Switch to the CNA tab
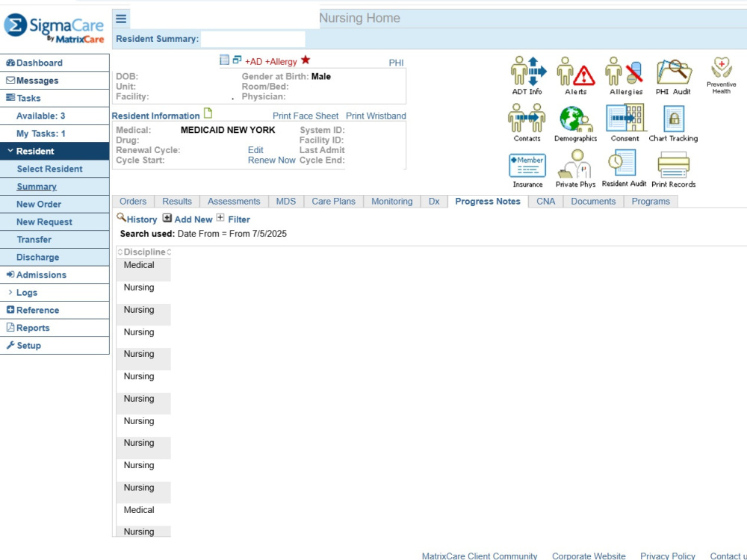 pos(545,202)
